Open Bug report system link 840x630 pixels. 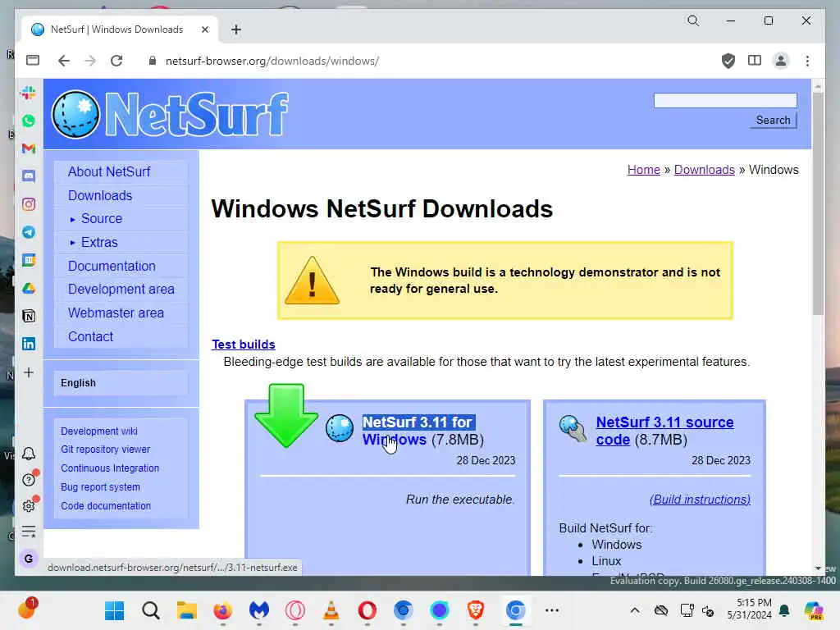click(x=100, y=486)
